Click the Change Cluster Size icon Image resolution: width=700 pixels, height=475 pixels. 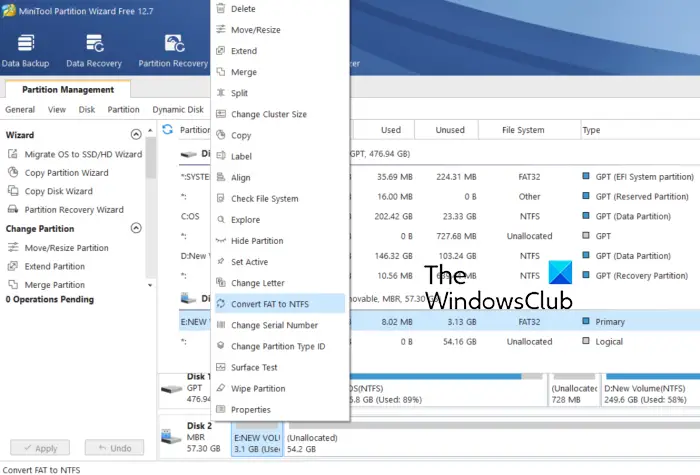tap(221, 114)
